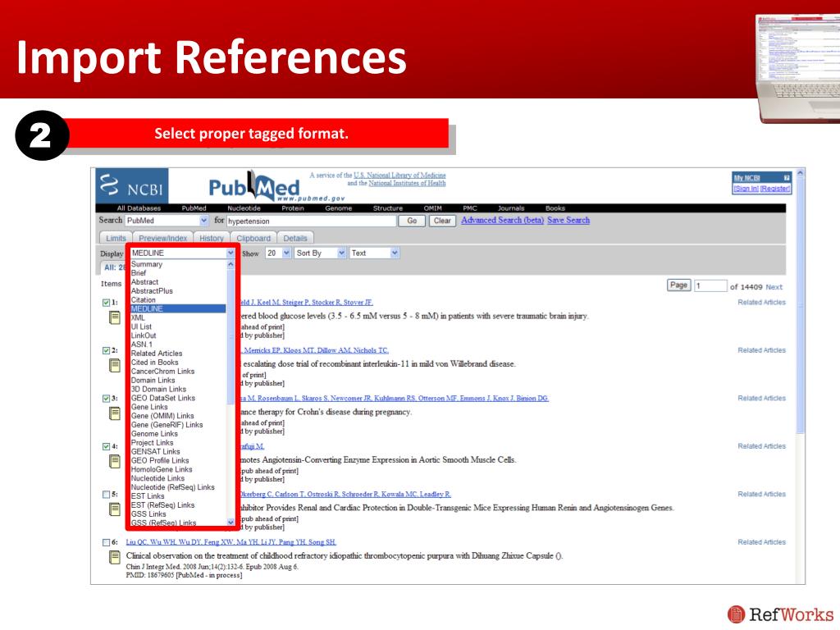Open Genome in top menu bar
Screen dimensions: 840x630
point(339,208)
